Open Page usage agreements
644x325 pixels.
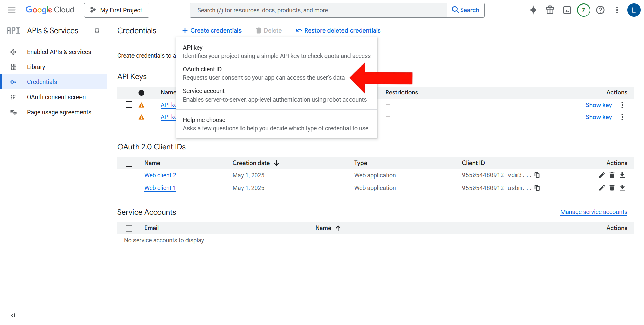tap(54, 112)
